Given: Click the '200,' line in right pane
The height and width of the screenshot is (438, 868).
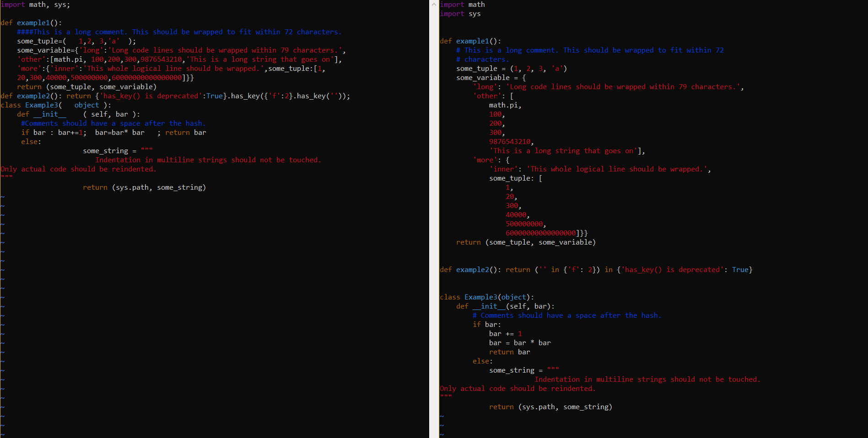Looking at the screenshot, I should [497, 123].
